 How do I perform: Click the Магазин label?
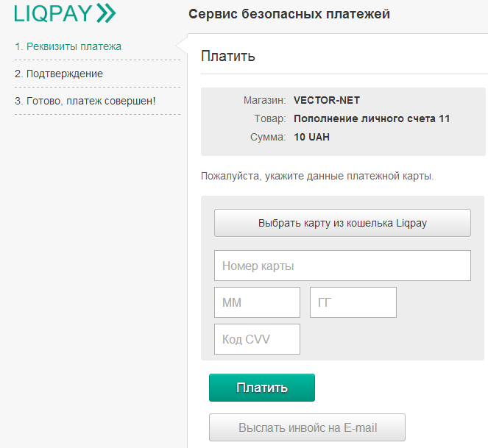coord(264,100)
